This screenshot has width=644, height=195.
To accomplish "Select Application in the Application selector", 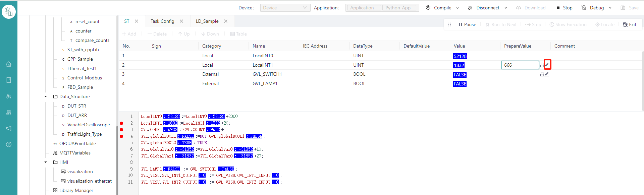I will click(x=364, y=8).
